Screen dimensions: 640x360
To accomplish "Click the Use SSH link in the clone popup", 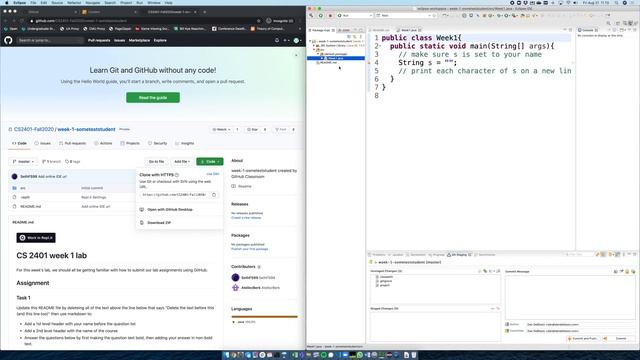I will click(x=213, y=174).
